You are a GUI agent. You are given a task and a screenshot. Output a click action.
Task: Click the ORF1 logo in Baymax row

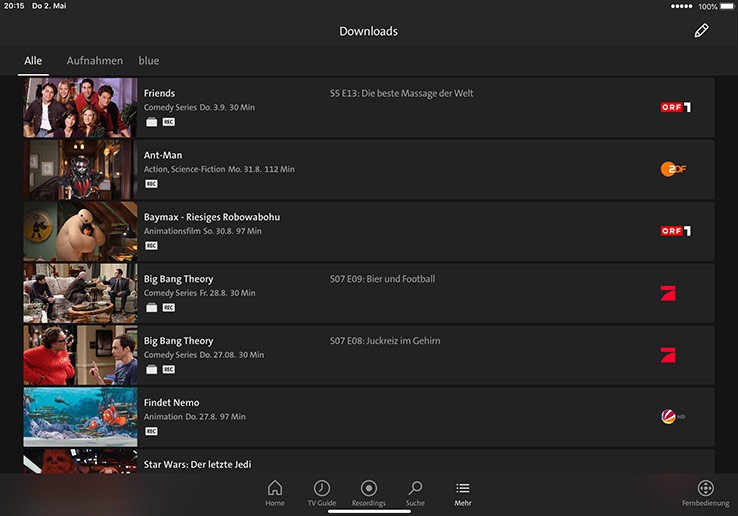[x=675, y=231]
